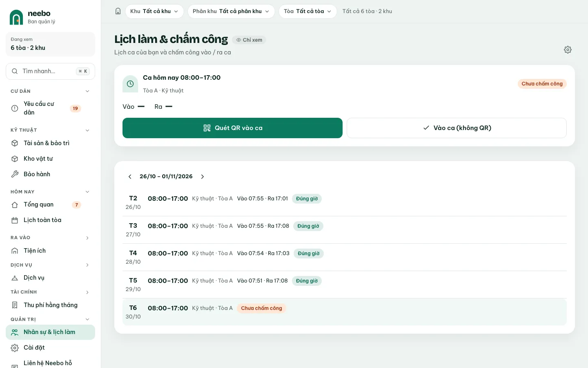The height and width of the screenshot is (368, 588).
Task: Open Liên hệ Neebo hỗ trợ item
Action: pyautogui.click(x=50, y=363)
